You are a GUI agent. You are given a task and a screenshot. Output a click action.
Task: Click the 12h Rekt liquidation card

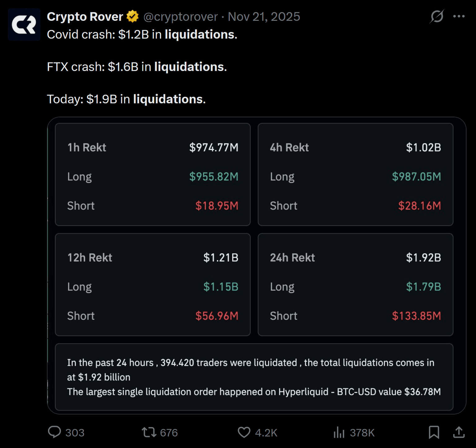pyautogui.click(x=152, y=285)
